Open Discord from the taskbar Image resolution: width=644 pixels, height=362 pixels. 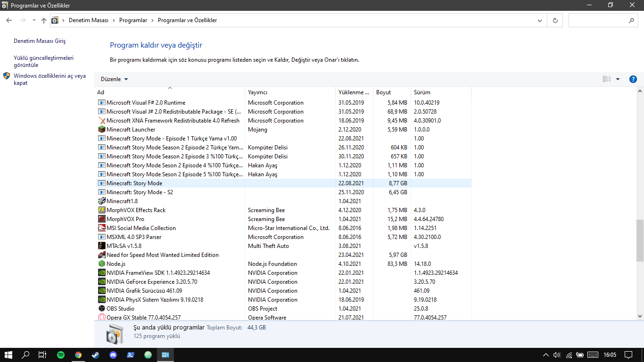point(113,355)
